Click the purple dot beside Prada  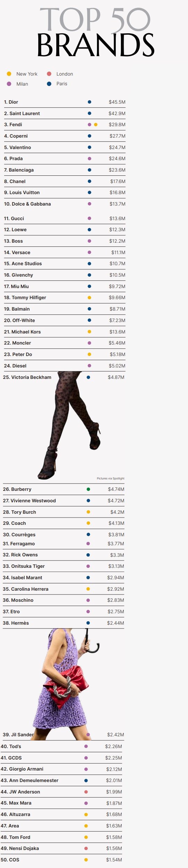coord(89,158)
